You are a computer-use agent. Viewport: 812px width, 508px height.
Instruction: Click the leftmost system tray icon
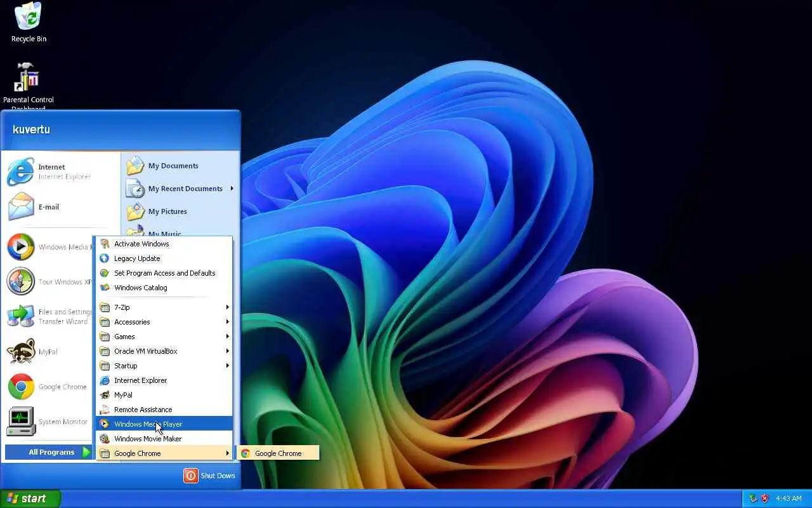pos(753,498)
